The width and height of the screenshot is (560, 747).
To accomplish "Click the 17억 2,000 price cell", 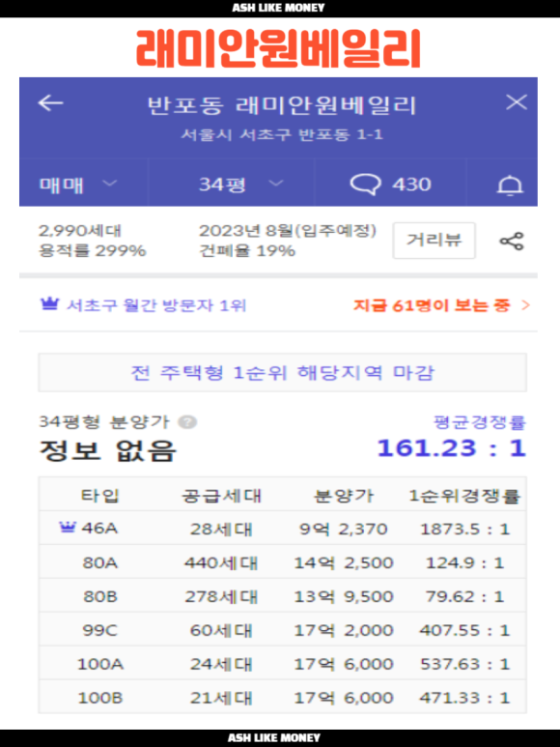I will click(344, 630).
